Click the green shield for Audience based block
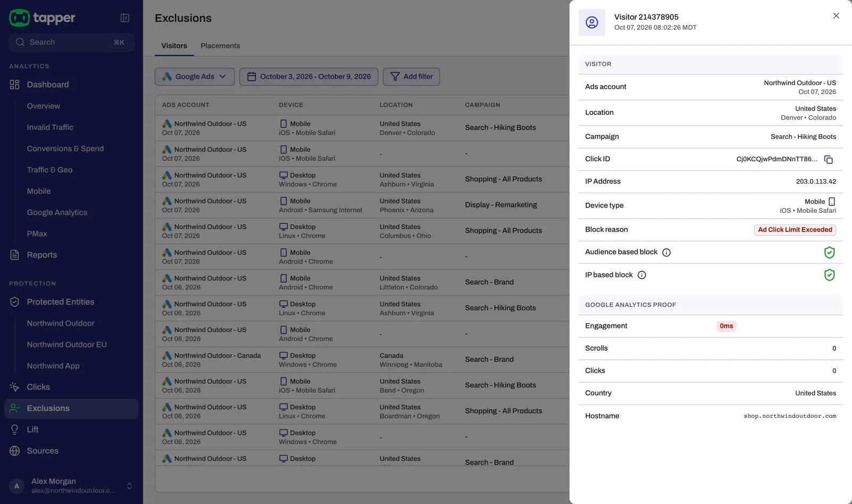The width and height of the screenshot is (852, 504). 829,252
